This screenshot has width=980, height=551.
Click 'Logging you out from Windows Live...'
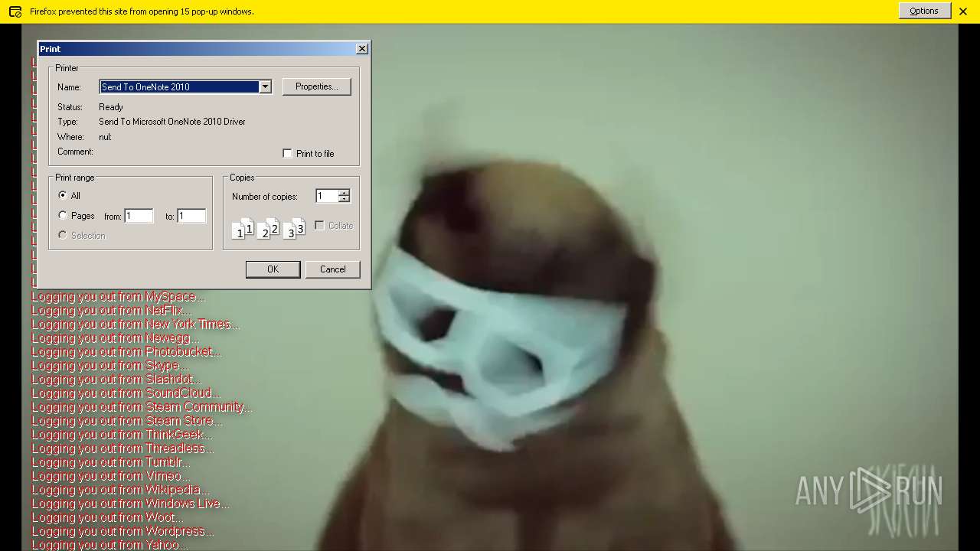tap(131, 504)
